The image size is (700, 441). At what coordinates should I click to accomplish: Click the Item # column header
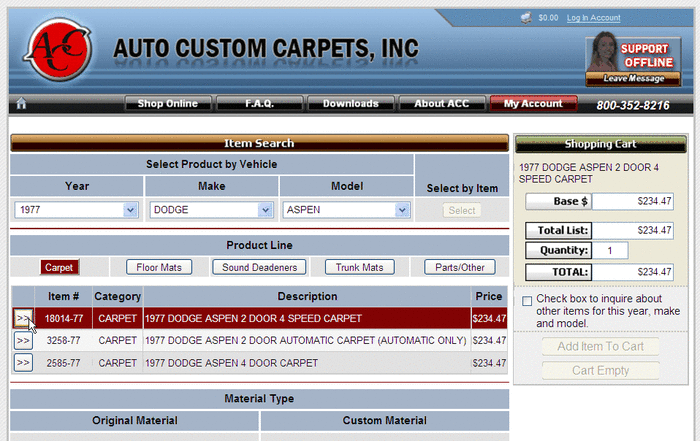[63, 296]
